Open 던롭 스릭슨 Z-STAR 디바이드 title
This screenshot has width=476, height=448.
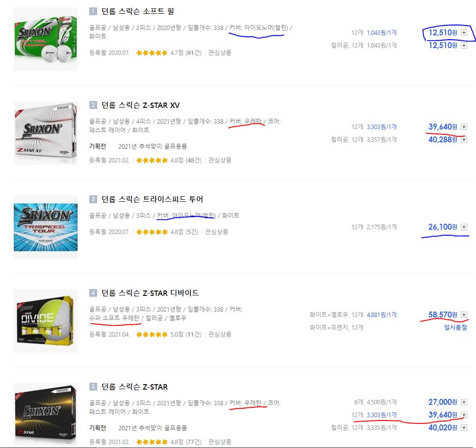150,293
